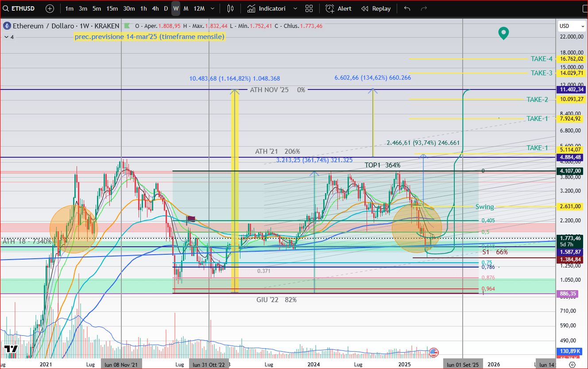Click the undo arrow icon
The image size is (588, 369).
[x=406, y=8]
